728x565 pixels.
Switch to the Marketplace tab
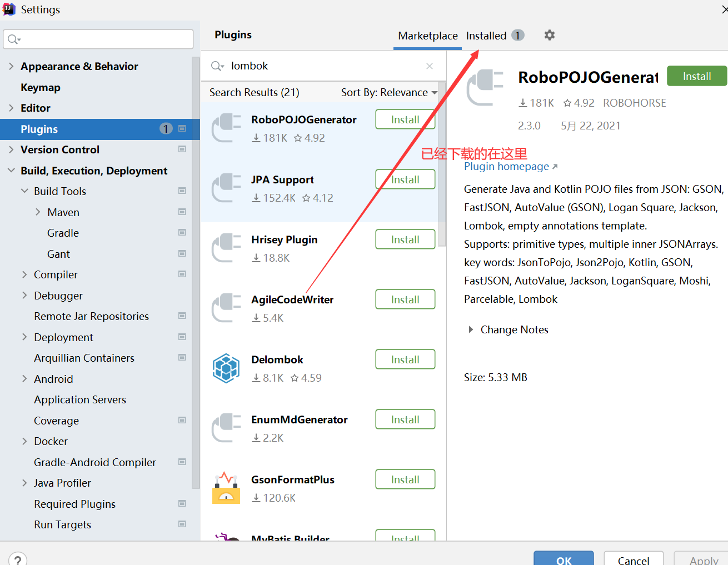pos(428,36)
